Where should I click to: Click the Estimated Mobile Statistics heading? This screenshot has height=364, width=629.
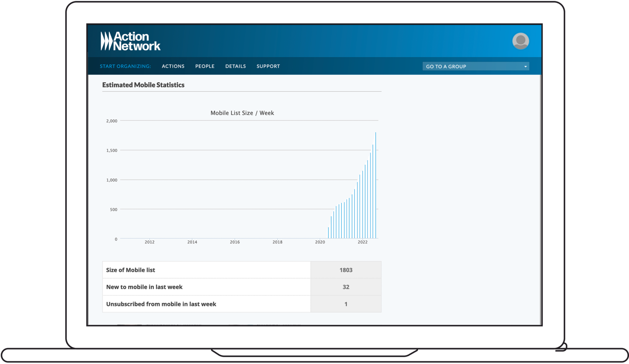pos(143,85)
